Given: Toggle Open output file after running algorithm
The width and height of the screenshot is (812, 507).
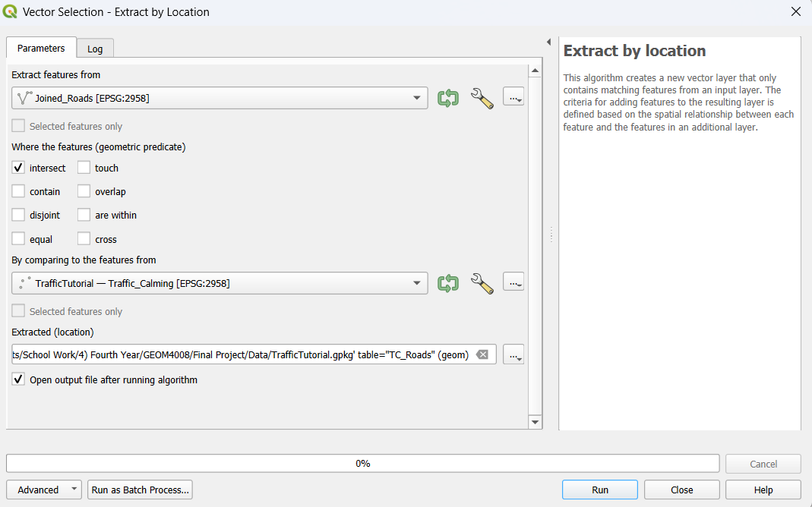Looking at the screenshot, I should (19, 379).
